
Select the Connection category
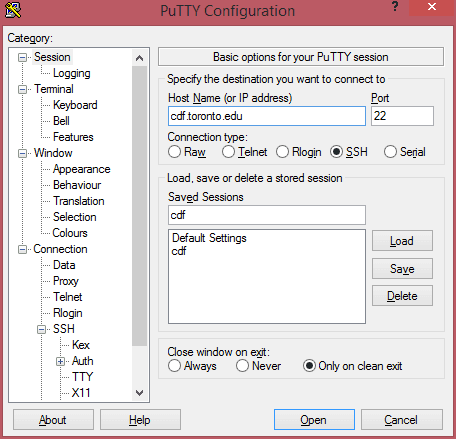point(60,249)
